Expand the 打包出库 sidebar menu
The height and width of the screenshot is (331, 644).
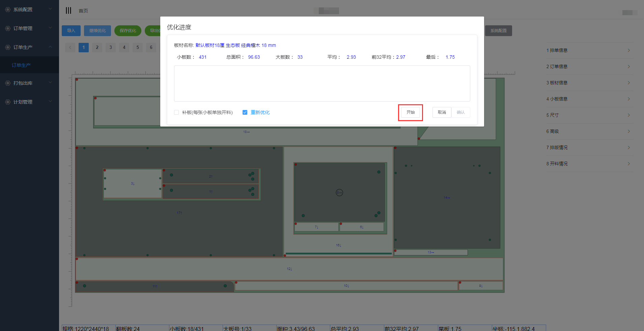[29, 83]
